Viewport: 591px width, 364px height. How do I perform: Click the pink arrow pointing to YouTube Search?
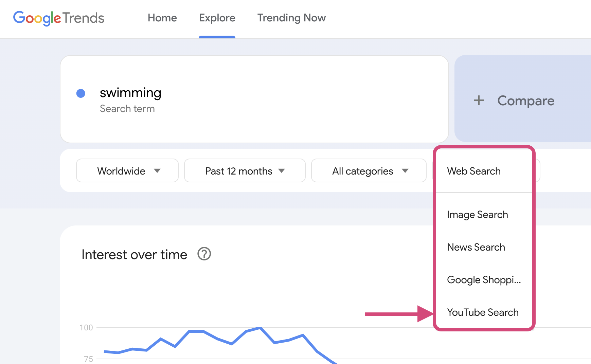click(x=397, y=314)
